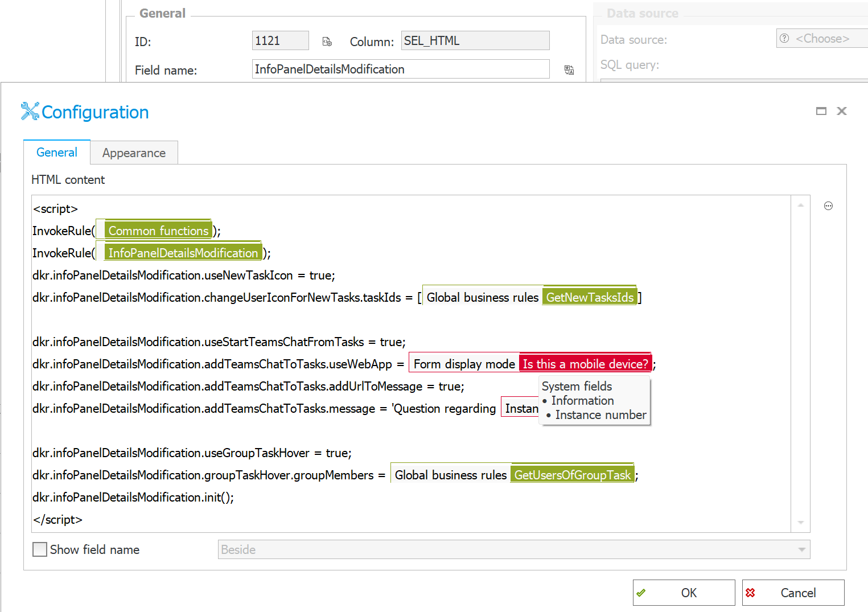Close the Configuration dialog with X
The height and width of the screenshot is (612, 868).
point(842,111)
